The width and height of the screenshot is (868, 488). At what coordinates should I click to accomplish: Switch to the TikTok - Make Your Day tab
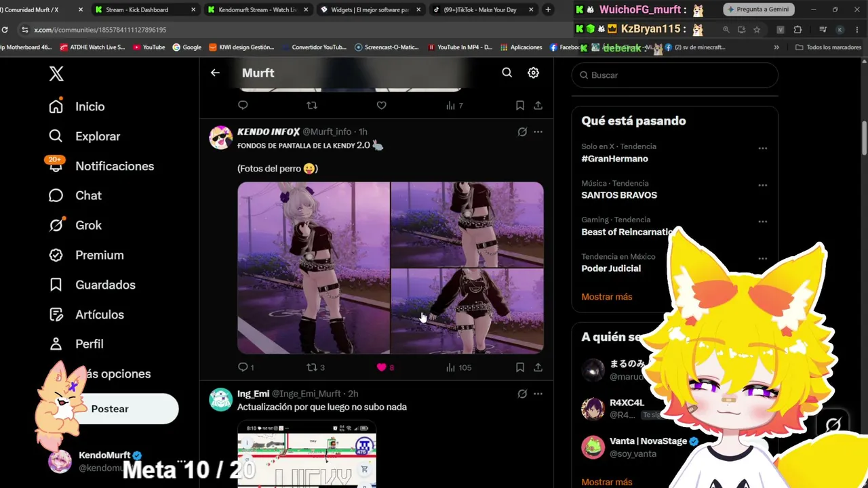coord(483,9)
